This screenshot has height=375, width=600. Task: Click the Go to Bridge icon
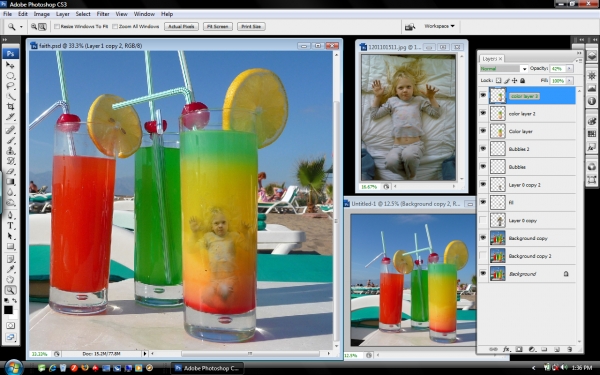tap(410, 26)
